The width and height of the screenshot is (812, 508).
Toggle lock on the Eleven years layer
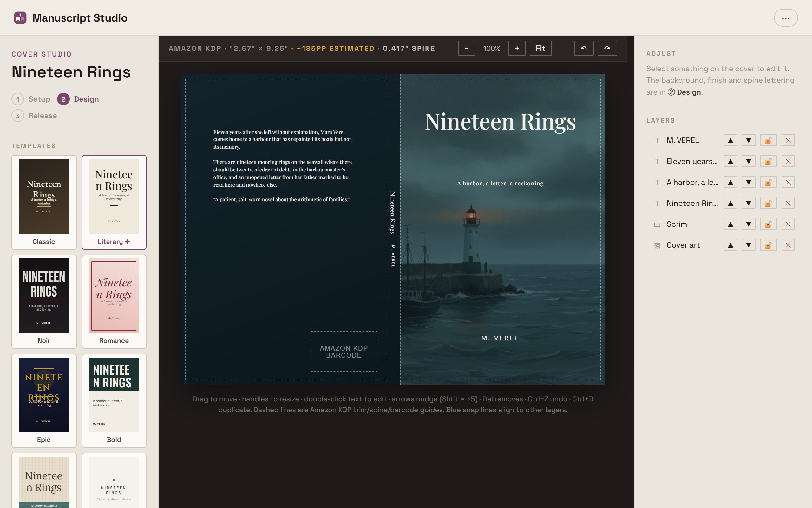click(x=768, y=162)
